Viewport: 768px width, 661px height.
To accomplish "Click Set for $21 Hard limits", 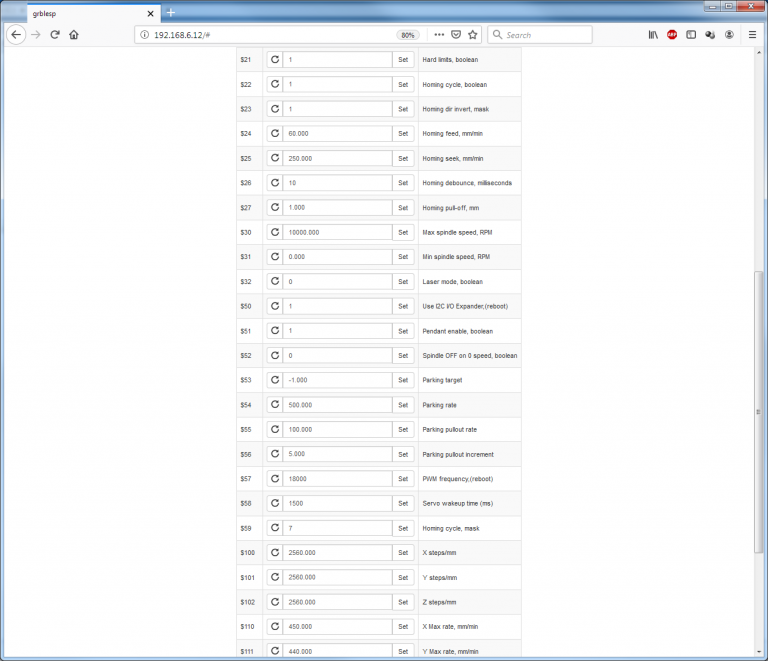I will [403, 60].
